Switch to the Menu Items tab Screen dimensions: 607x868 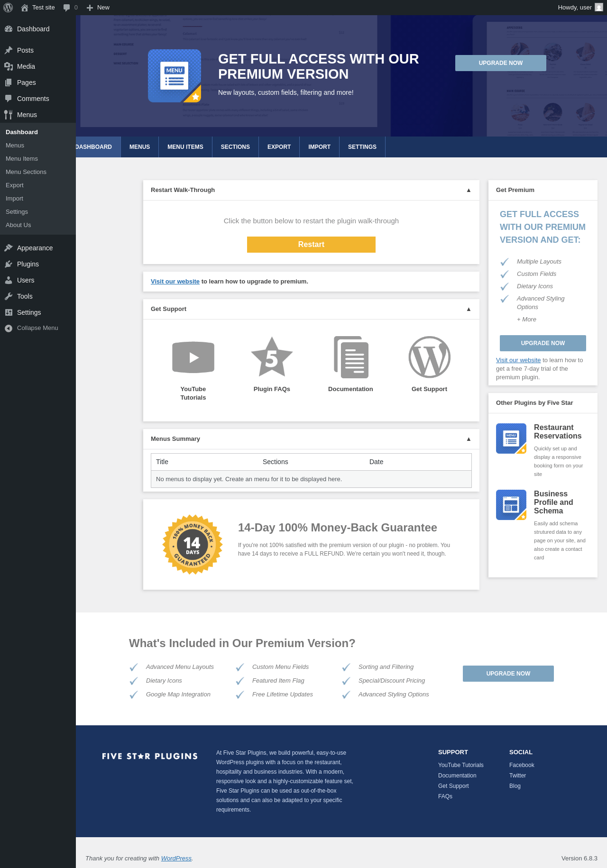tap(185, 147)
